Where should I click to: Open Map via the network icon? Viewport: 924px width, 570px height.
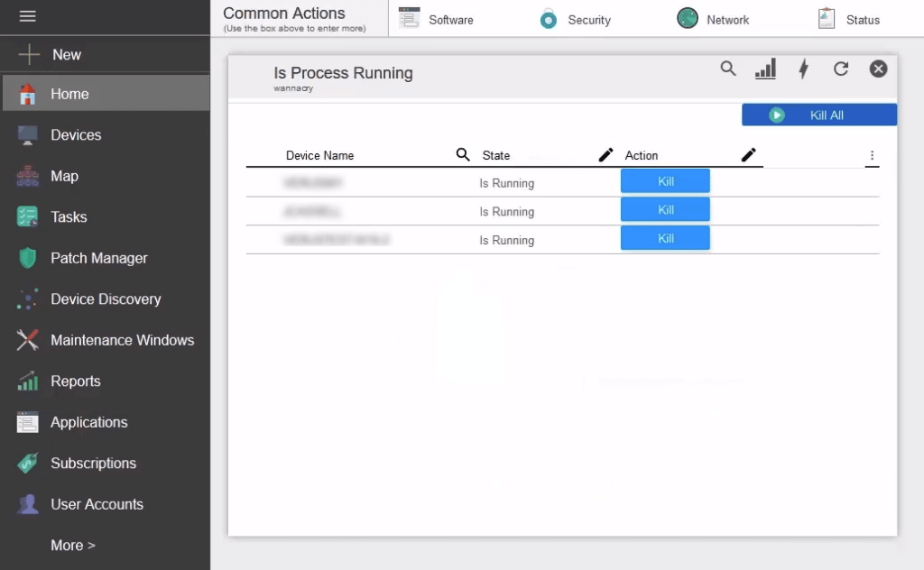[x=27, y=176]
